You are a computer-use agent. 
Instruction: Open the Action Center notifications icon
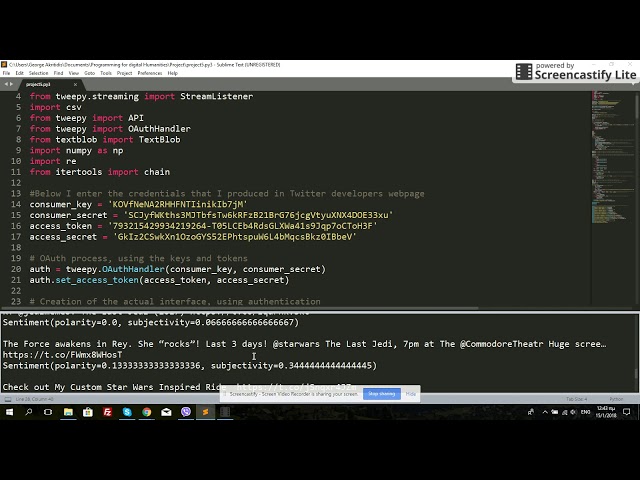pyautogui.click(x=627, y=412)
